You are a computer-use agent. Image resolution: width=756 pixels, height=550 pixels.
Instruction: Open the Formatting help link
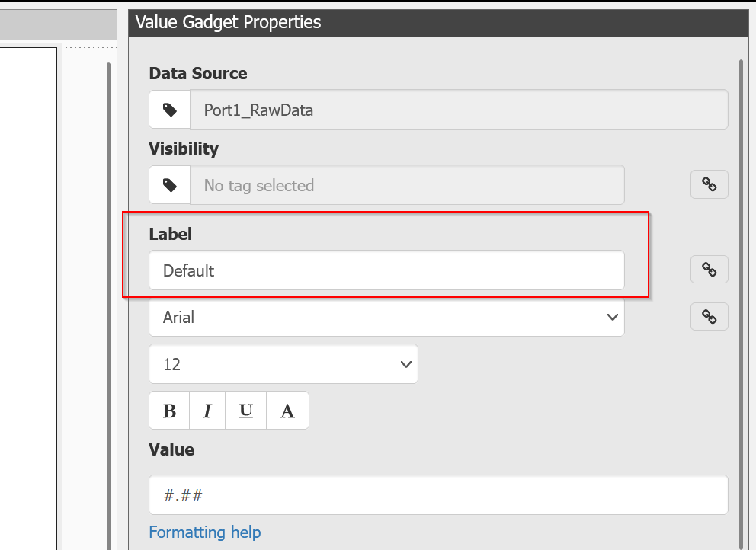[205, 532]
